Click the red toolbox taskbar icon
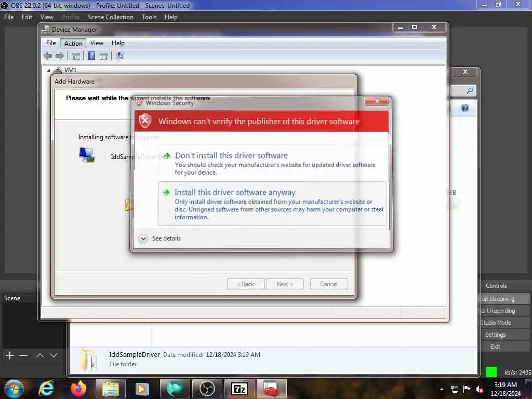 (271, 389)
